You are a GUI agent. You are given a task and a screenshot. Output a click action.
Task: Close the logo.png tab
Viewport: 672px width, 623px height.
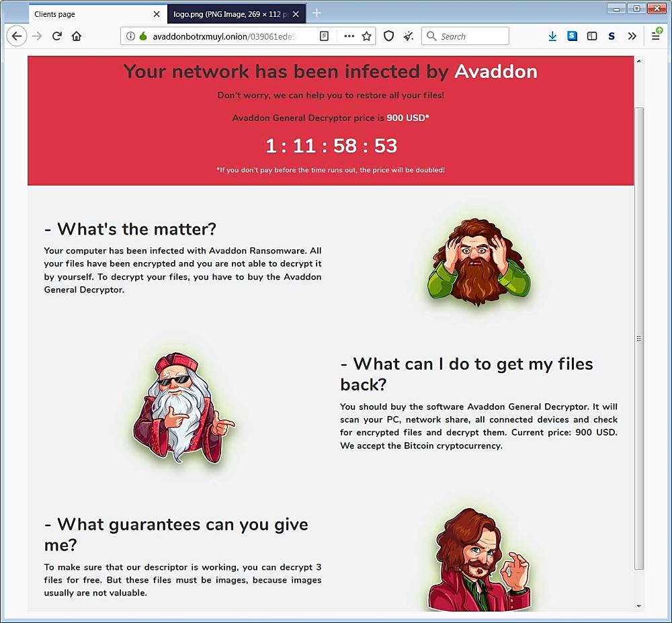(296, 14)
